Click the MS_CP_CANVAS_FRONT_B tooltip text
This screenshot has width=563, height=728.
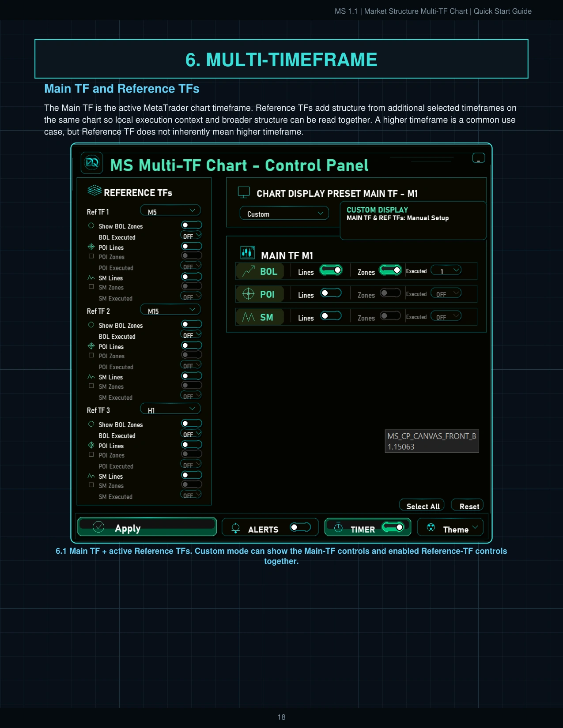point(431,436)
